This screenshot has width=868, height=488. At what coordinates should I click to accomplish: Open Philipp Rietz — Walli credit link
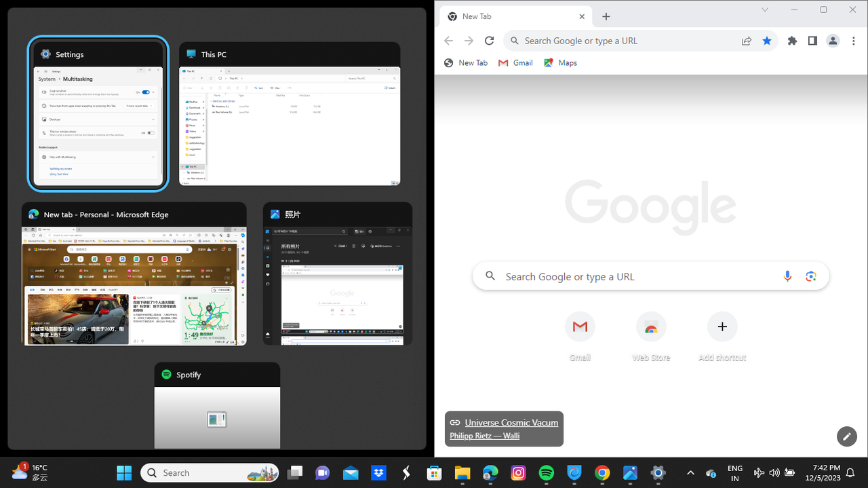pyautogui.click(x=485, y=436)
